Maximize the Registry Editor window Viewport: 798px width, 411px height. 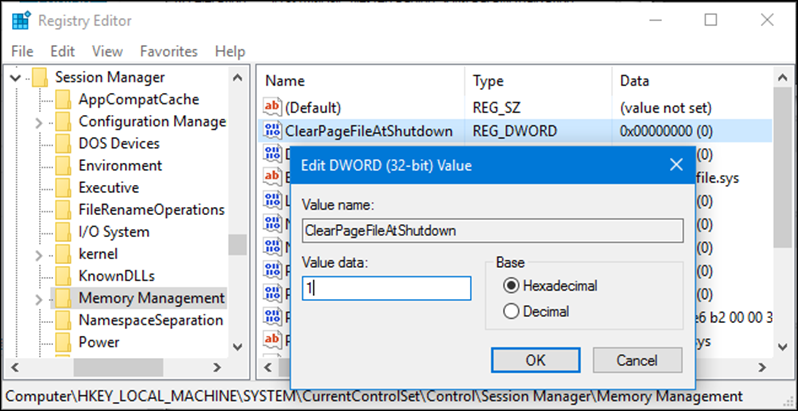coord(710,20)
